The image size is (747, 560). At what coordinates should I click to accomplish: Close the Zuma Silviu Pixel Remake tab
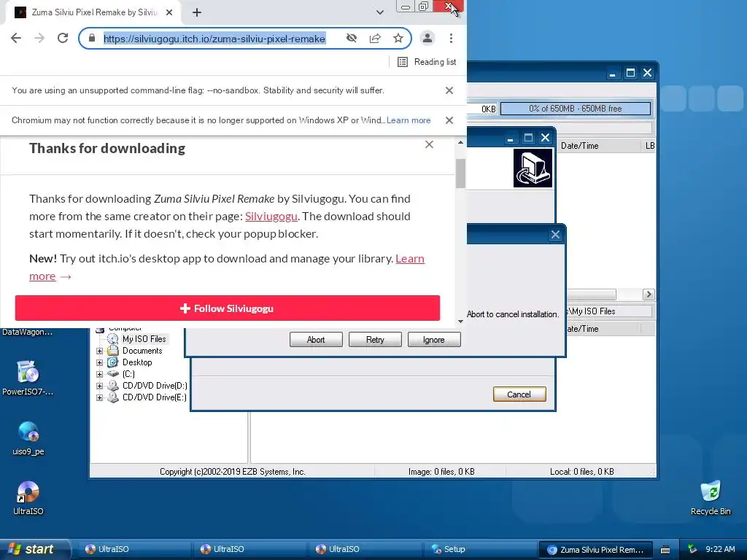(x=169, y=12)
